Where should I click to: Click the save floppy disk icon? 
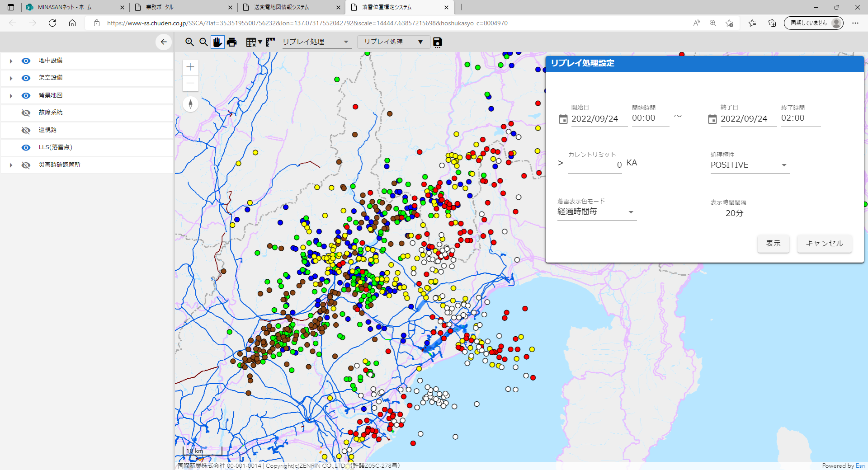click(x=437, y=42)
